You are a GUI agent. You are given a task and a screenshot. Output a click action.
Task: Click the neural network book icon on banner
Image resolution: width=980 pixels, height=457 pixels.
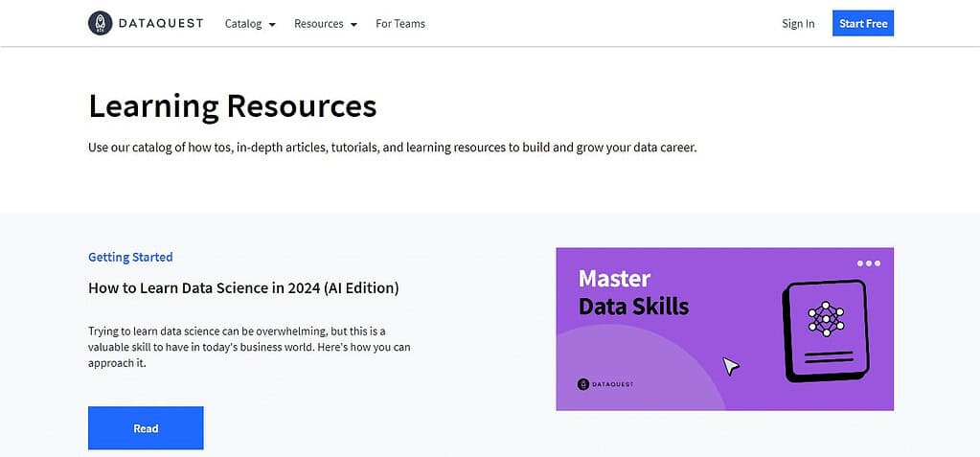point(826,331)
